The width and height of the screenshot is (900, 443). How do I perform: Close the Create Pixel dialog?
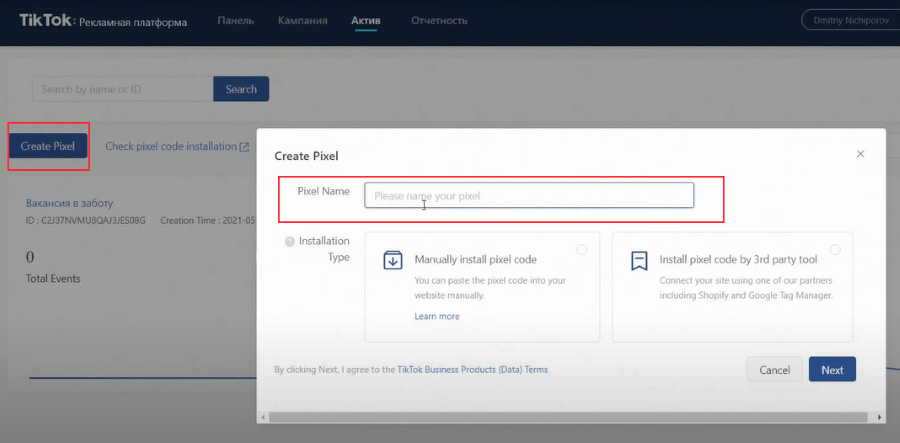[x=860, y=154]
